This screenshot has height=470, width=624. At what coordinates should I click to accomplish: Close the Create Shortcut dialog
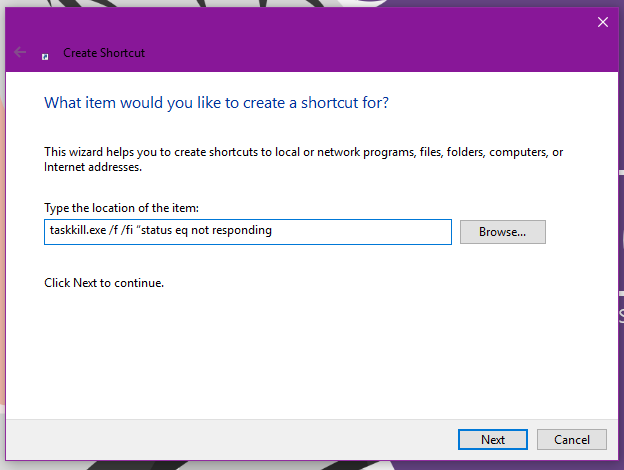click(x=603, y=22)
